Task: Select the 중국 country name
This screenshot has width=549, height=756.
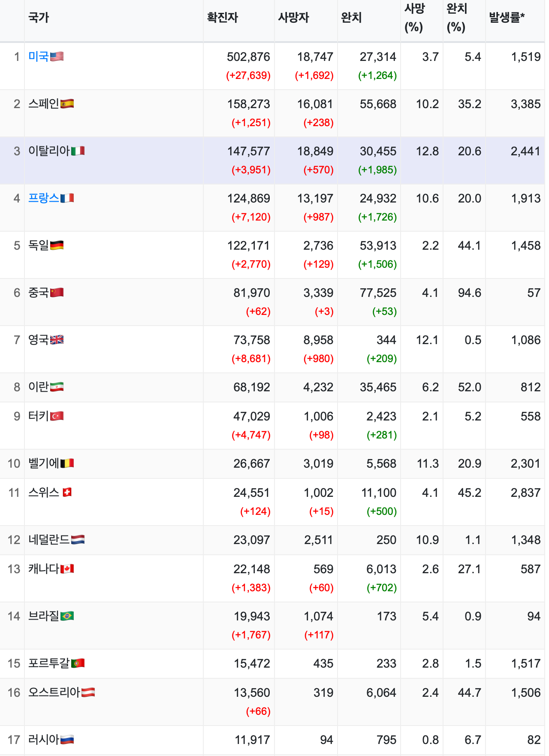Action: tap(39, 293)
